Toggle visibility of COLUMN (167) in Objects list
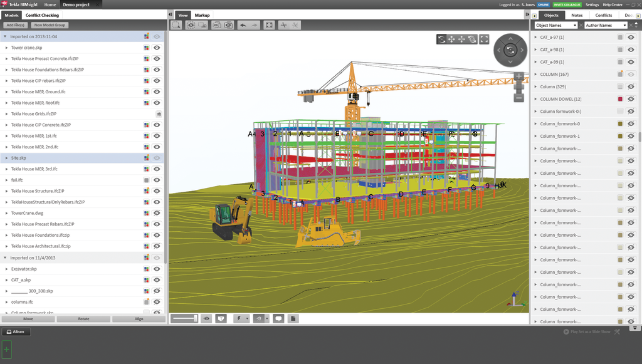Viewport: 642px width, 364px height. [631, 74]
